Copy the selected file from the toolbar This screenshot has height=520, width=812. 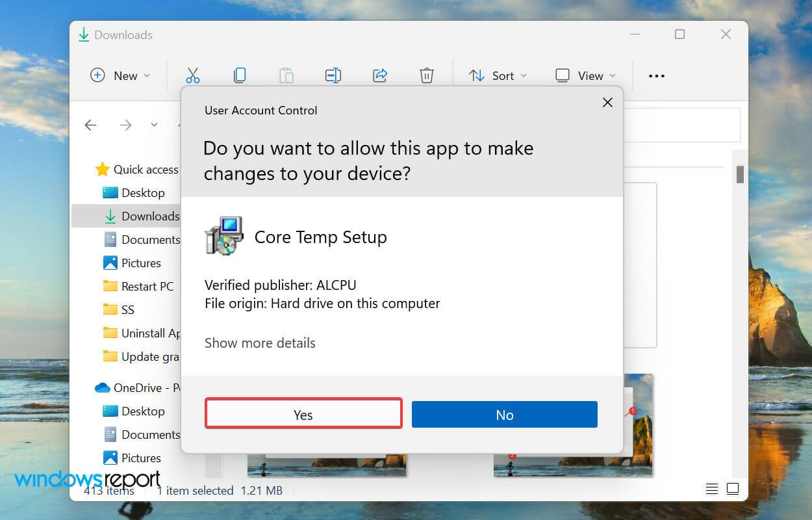pos(240,75)
